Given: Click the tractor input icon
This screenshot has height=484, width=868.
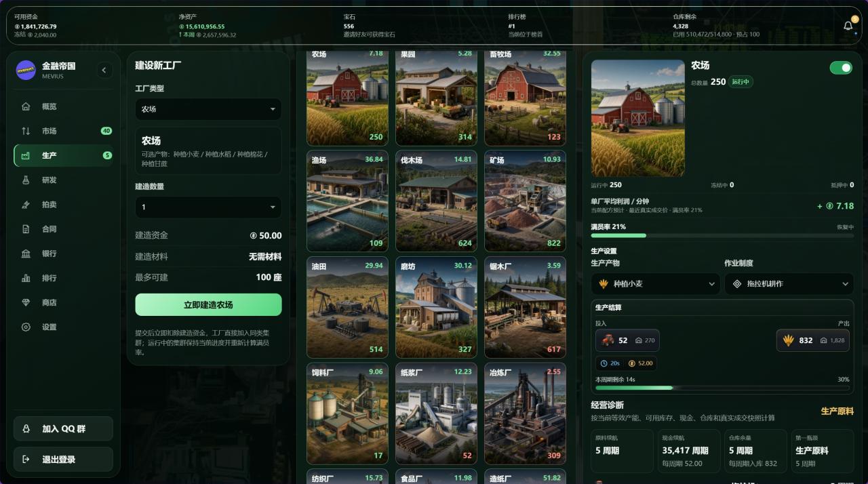Looking at the screenshot, I should click(x=608, y=340).
